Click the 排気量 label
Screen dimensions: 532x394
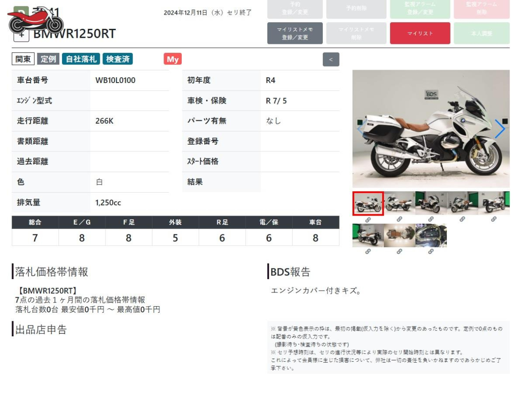[28, 202]
